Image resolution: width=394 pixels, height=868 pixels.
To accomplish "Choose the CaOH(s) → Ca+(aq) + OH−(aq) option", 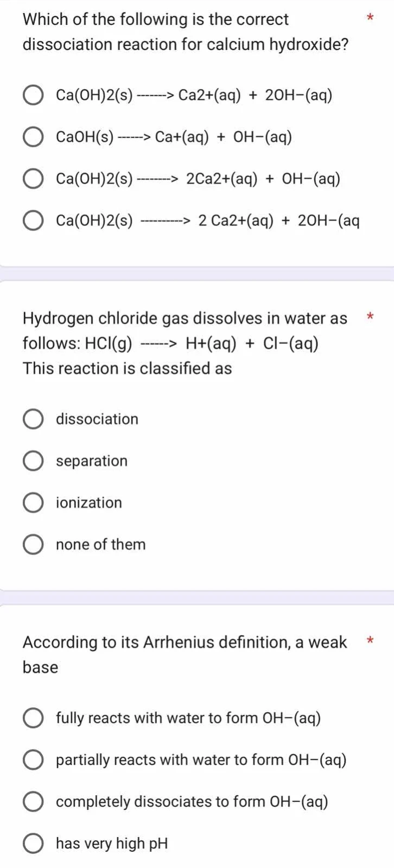I will (x=33, y=136).
